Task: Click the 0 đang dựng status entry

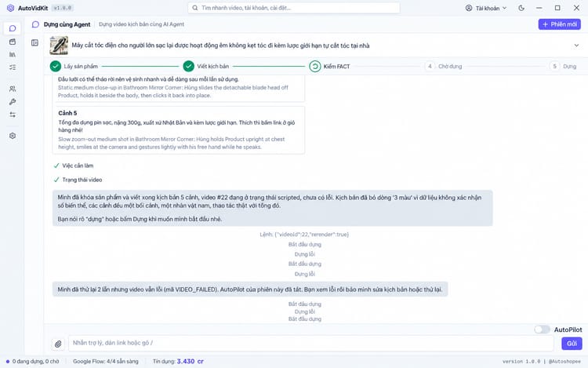Action: (x=32, y=362)
